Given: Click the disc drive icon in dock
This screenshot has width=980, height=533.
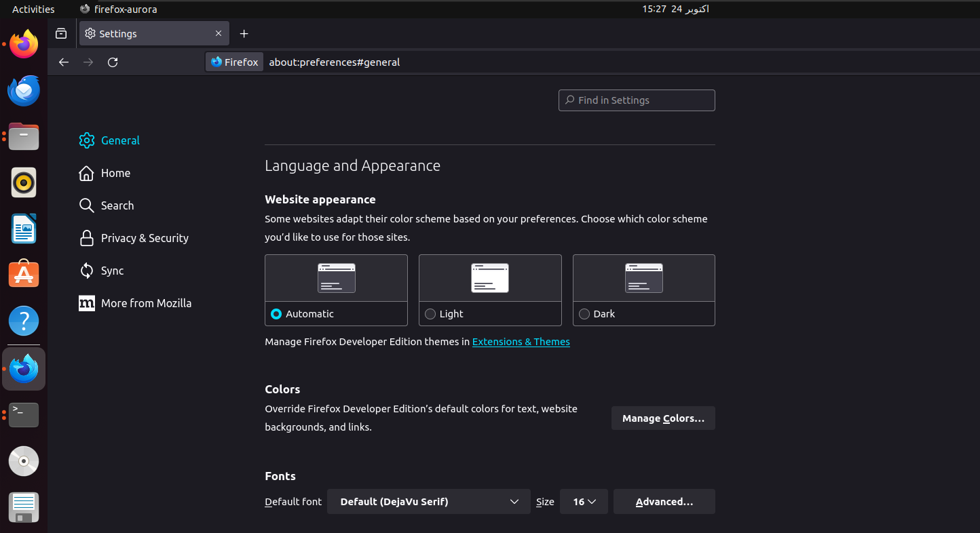Looking at the screenshot, I should (24, 461).
